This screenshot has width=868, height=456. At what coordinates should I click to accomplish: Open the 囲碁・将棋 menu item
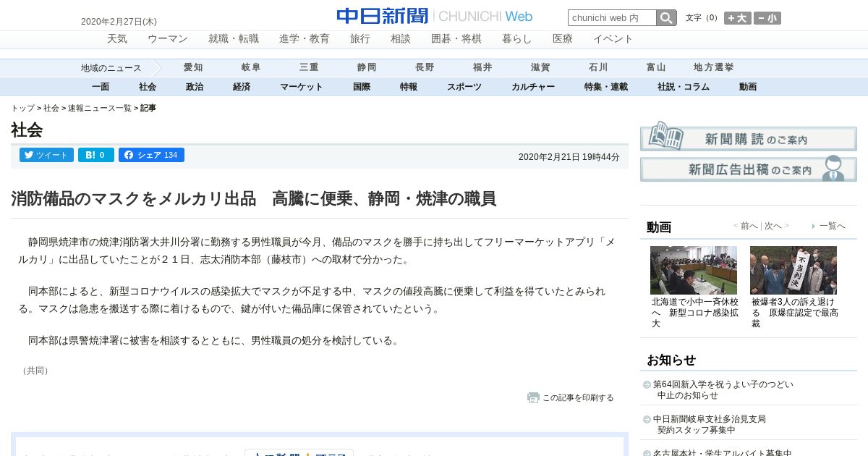pyautogui.click(x=456, y=39)
